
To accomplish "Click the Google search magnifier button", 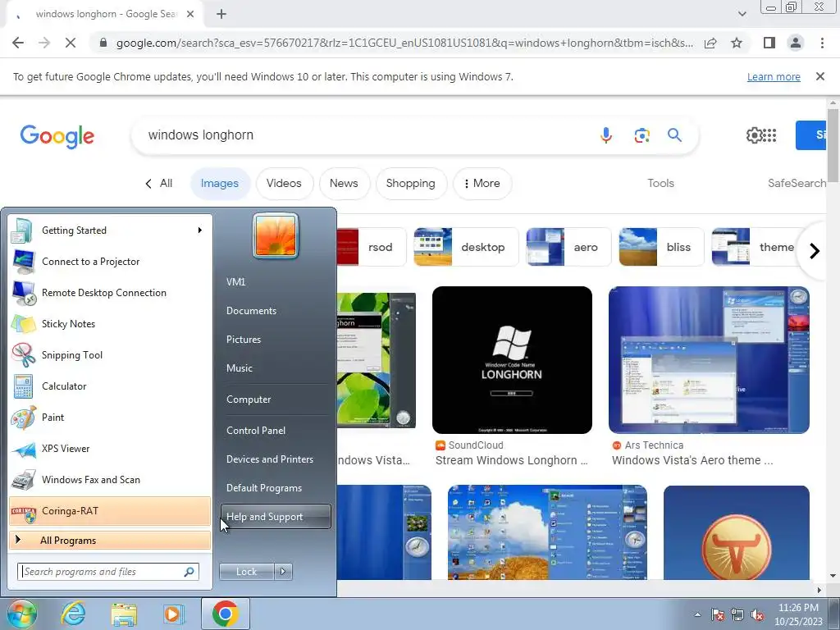I will coord(674,135).
